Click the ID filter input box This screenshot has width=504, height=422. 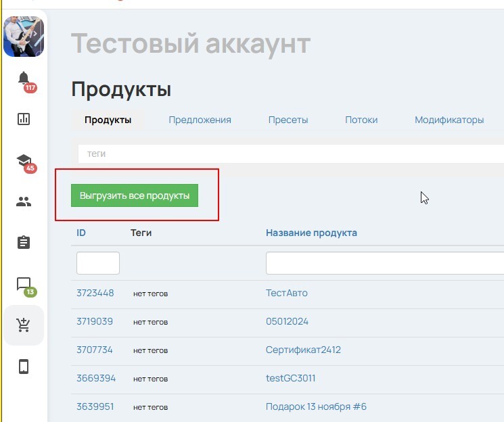click(98, 263)
